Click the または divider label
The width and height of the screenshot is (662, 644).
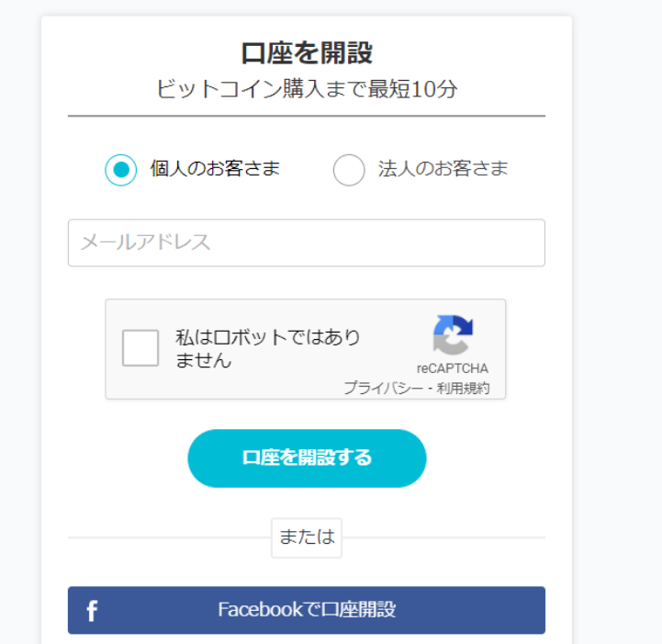point(307,537)
